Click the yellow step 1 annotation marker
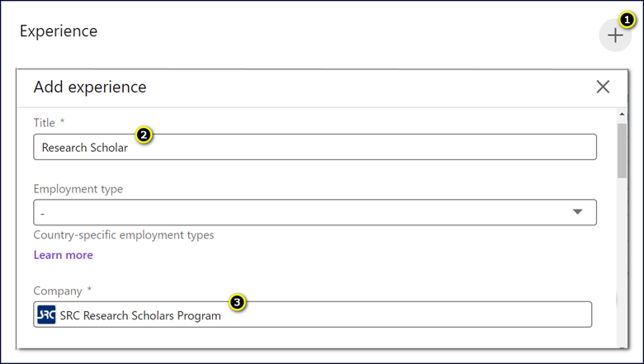Image resolution: width=644 pixels, height=364 pixels. coord(627,20)
